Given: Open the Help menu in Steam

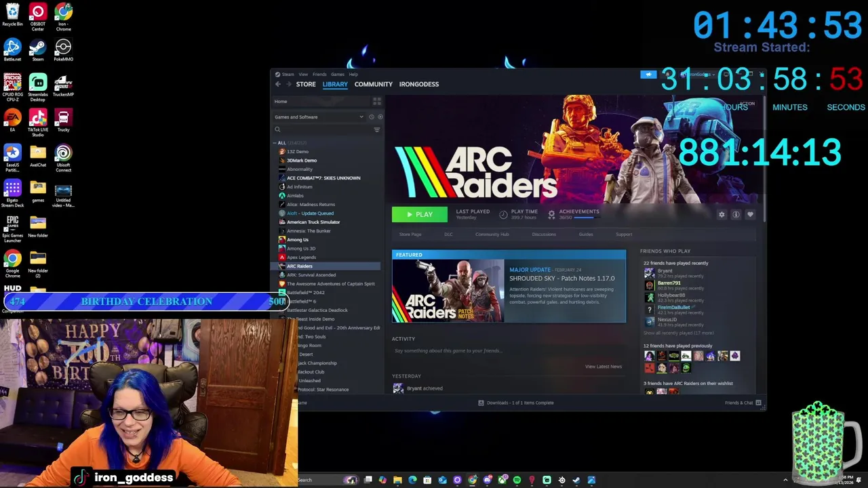Looking at the screenshot, I should [x=353, y=74].
